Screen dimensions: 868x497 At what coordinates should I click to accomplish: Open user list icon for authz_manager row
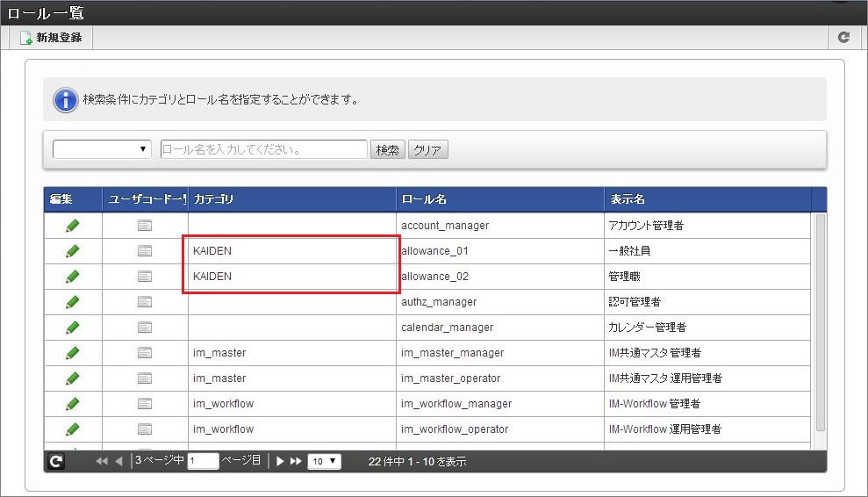point(145,302)
